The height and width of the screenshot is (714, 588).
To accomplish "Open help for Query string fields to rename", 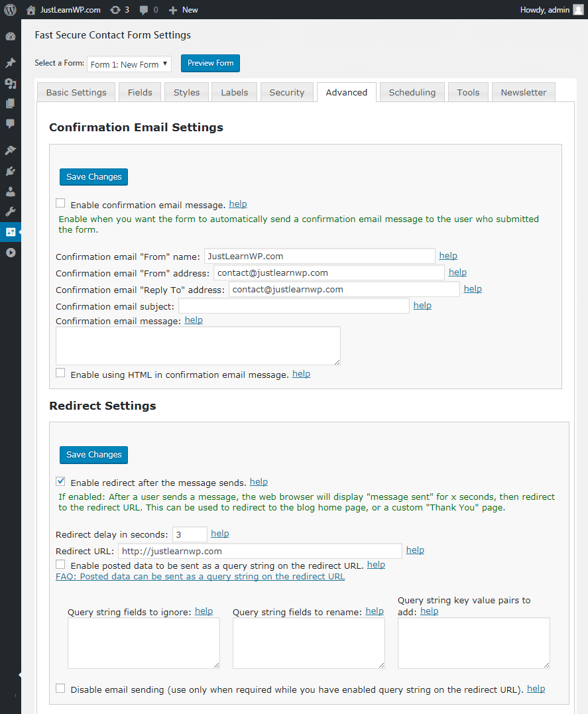I will coord(375,611).
